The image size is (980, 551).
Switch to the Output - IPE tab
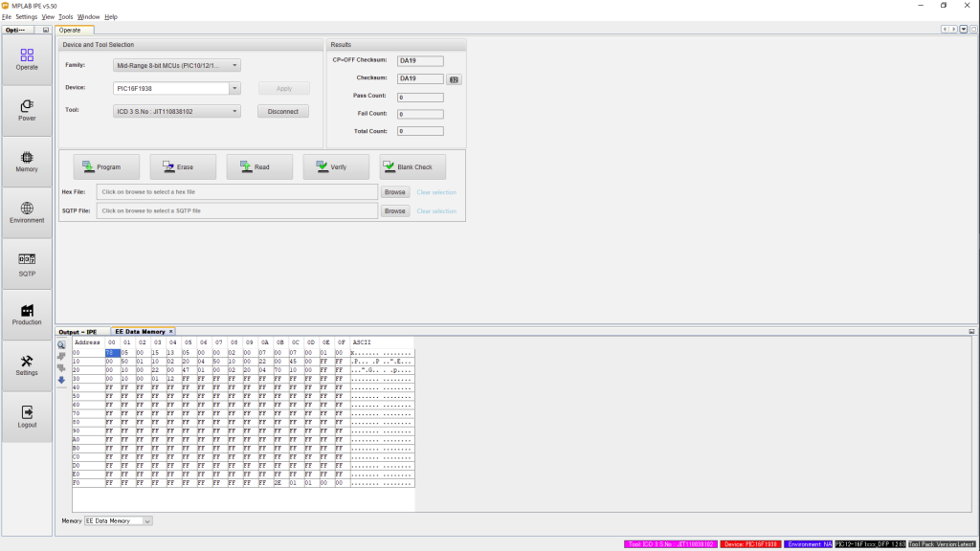point(78,332)
